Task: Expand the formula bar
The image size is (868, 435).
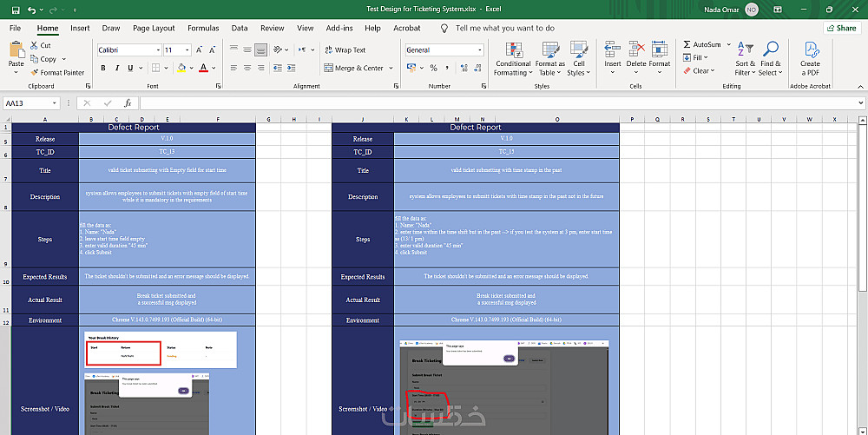Action: [x=861, y=103]
